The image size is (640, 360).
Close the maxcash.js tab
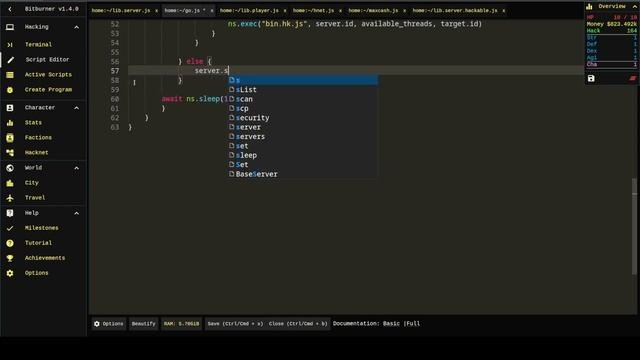pyautogui.click(x=404, y=11)
